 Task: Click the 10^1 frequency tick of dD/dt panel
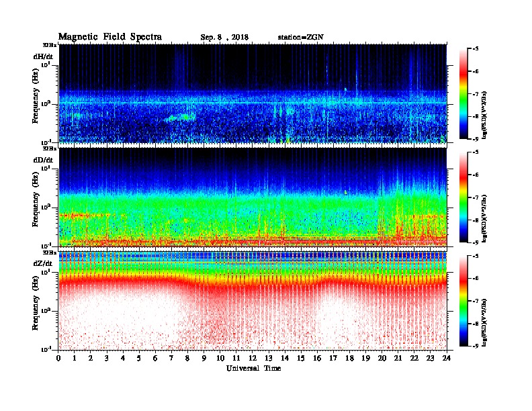(46, 168)
